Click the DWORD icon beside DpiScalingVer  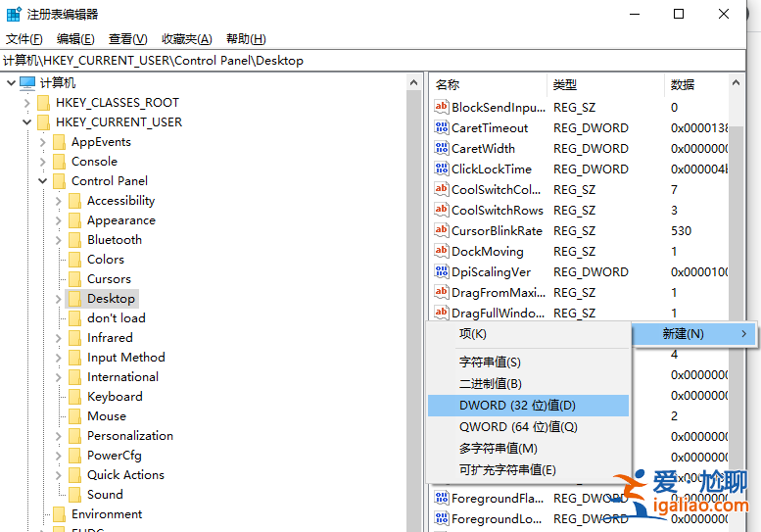pyautogui.click(x=441, y=271)
